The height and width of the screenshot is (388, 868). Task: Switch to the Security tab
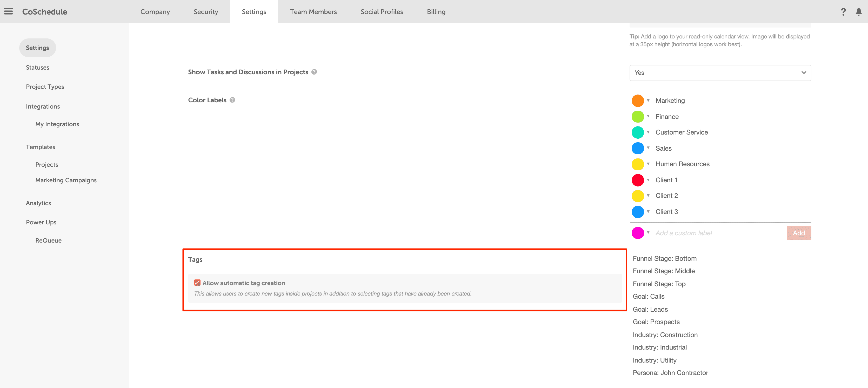point(206,12)
